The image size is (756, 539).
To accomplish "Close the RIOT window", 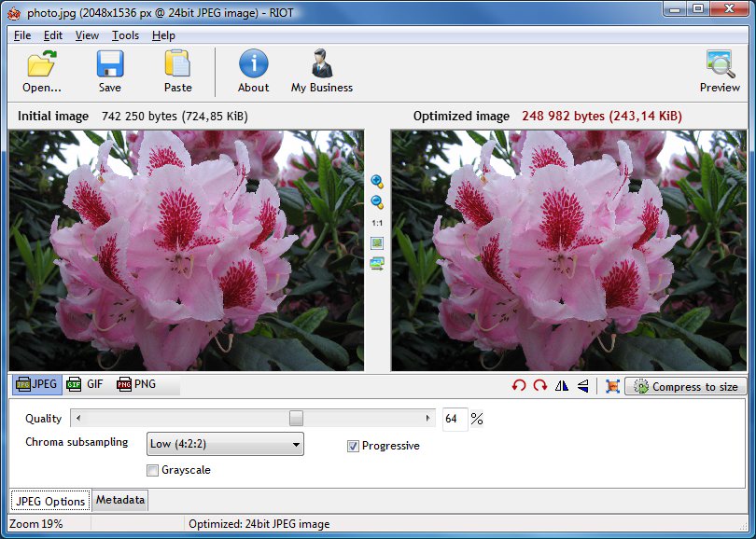I will [729, 9].
